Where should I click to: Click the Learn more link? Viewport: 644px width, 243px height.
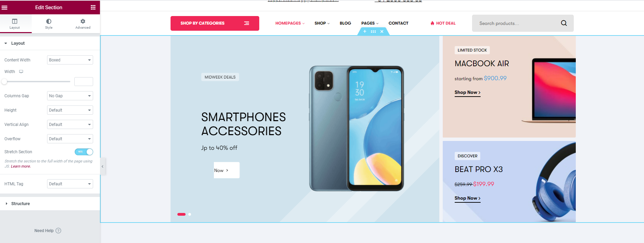click(x=21, y=167)
